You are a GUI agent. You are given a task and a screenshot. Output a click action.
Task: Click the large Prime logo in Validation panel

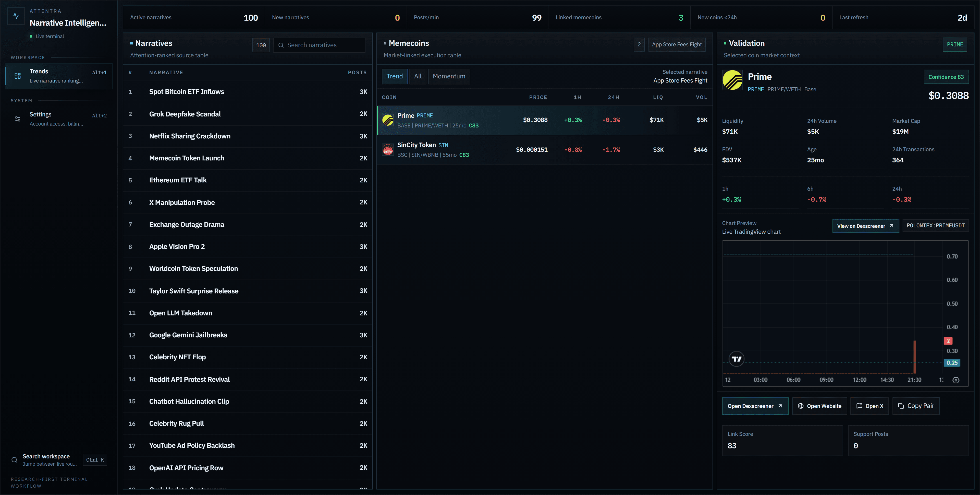(732, 80)
